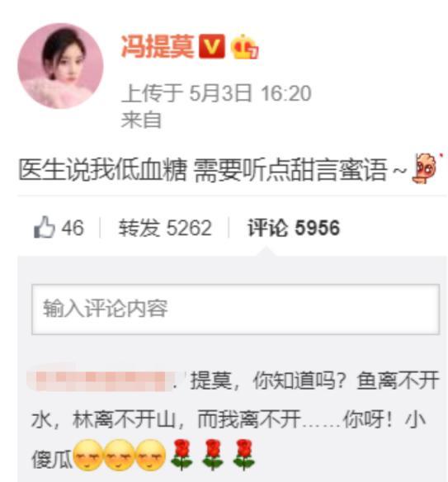Open the 5月3日 16:20 upload timestamp
The height and width of the screenshot is (482, 448).
250,93
